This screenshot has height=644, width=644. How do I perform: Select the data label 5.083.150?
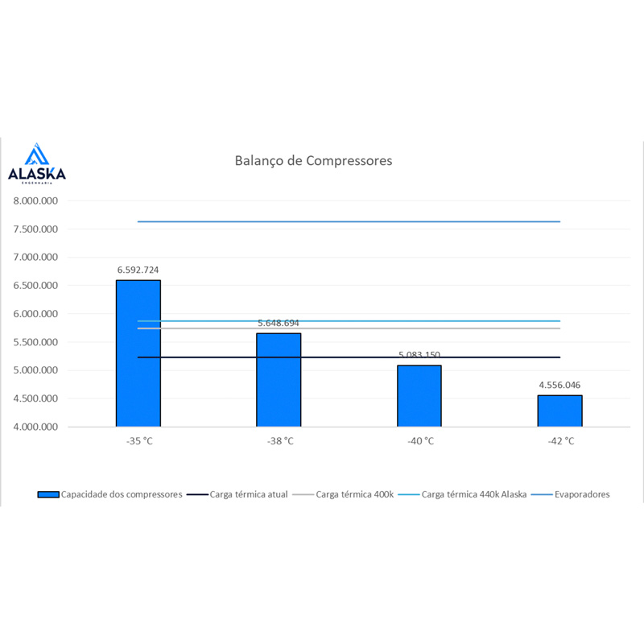[419, 355]
